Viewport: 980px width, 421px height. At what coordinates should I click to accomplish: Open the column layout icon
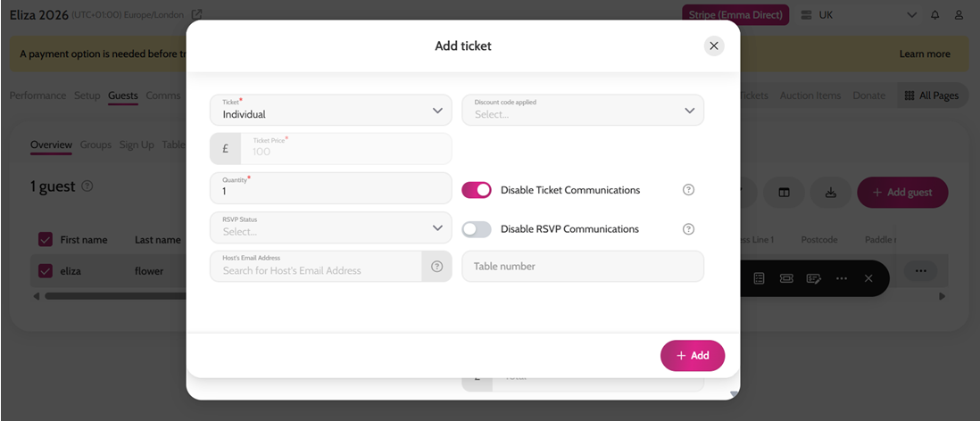(x=784, y=193)
